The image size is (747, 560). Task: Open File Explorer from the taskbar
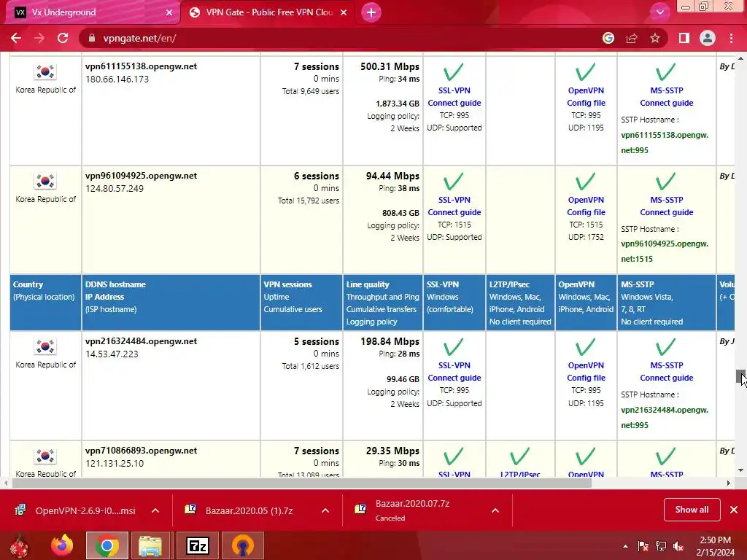(150, 545)
